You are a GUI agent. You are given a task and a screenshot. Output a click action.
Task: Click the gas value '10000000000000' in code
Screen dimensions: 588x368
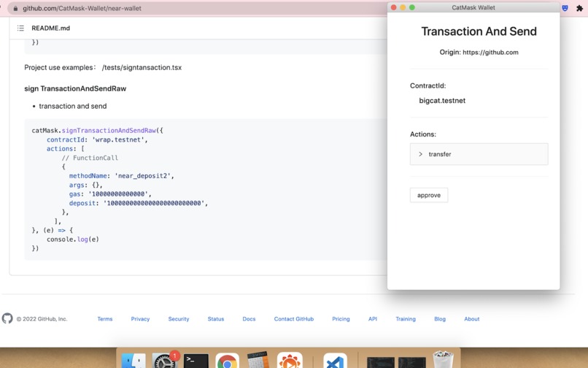[x=118, y=193]
